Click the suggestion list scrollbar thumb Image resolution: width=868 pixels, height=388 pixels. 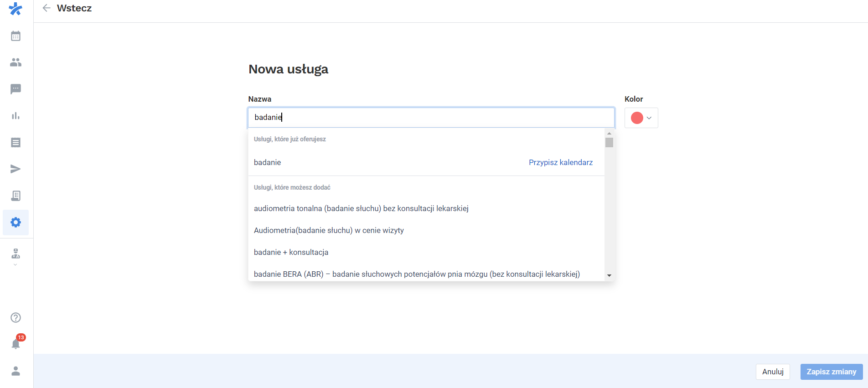click(609, 143)
